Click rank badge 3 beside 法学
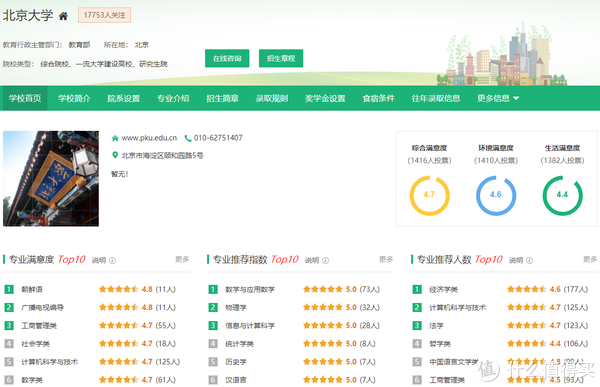Image resolution: width=600 pixels, height=387 pixels. pos(417,326)
